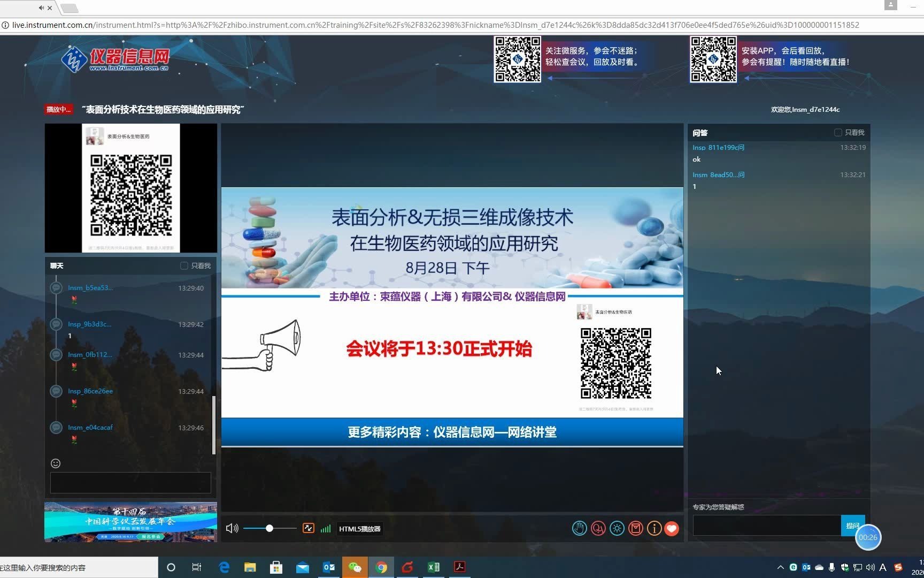The width and height of the screenshot is (924, 578).
Task: Open Microsoft Edge from taskbar
Action: pyautogui.click(x=224, y=567)
